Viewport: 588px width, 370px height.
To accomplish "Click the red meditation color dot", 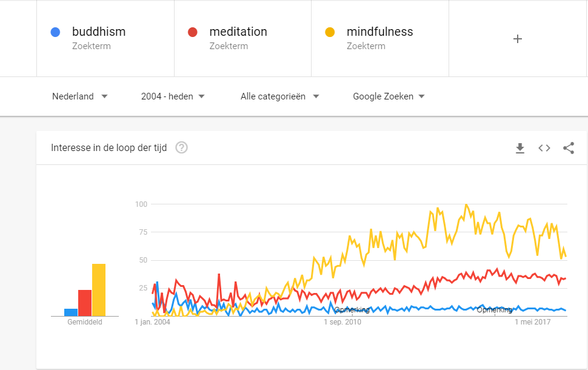I will click(193, 32).
